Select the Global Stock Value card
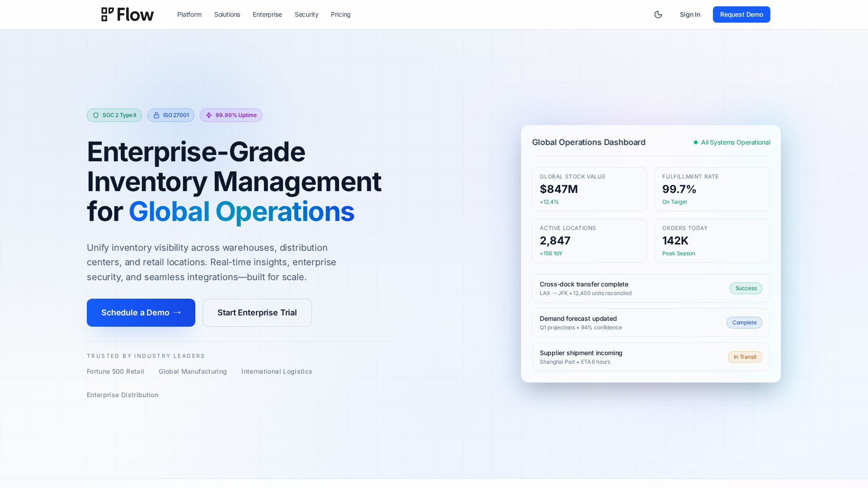The height and width of the screenshot is (488, 868). pos(590,189)
